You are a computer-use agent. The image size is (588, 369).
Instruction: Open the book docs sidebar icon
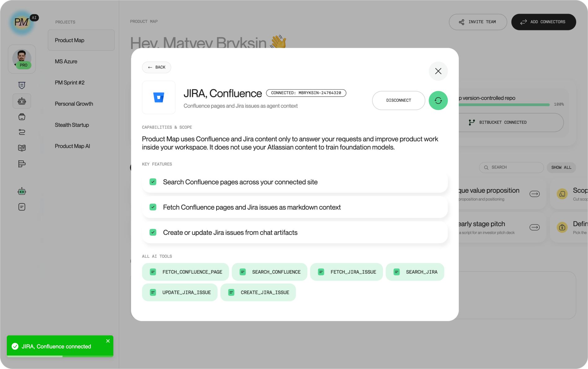22,148
